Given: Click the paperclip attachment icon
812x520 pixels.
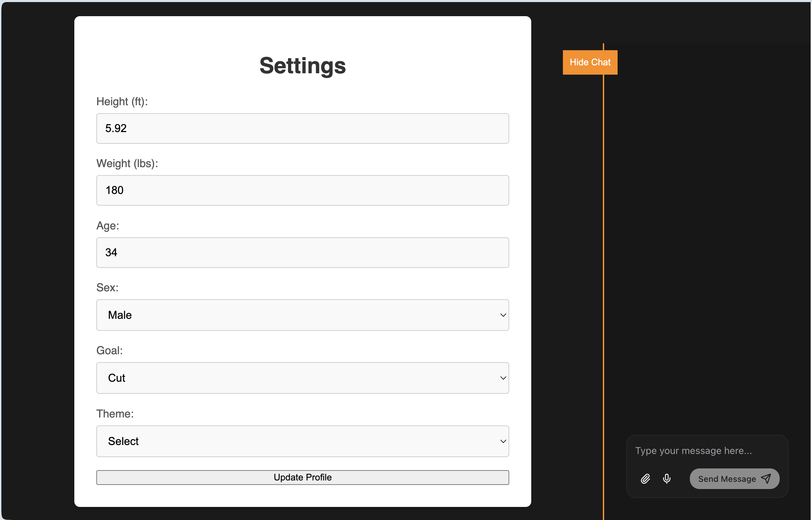Looking at the screenshot, I should [x=645, y=479].
